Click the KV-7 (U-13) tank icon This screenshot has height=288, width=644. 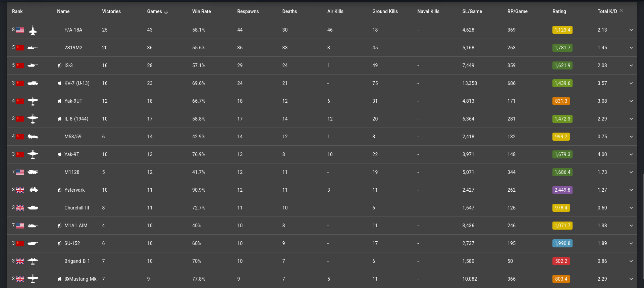[x=33, y=83]
